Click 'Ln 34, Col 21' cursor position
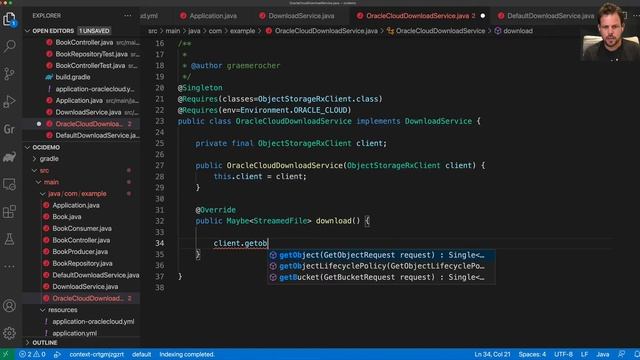Screen dimensions: 640x360 pyautogui.click(x=492, y=354)
